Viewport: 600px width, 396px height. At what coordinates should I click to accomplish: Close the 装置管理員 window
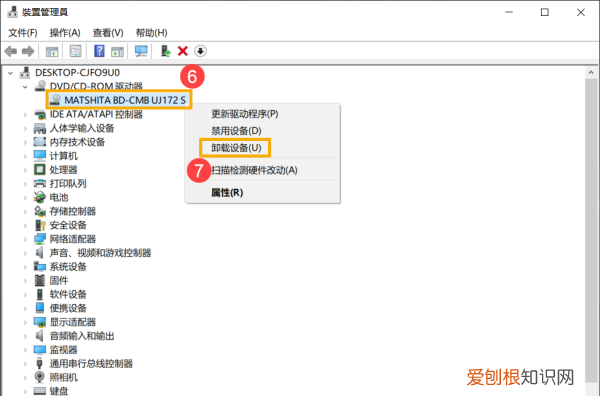pos(581,12)
